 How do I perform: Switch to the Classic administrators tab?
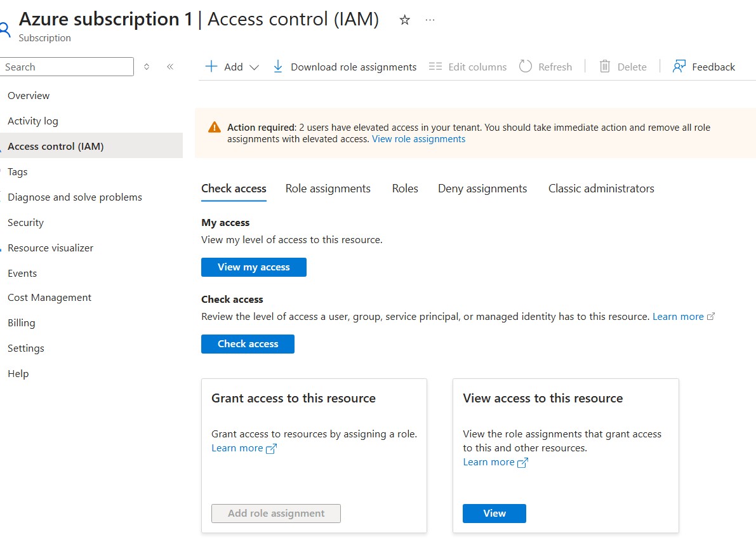tap(601, 189)
